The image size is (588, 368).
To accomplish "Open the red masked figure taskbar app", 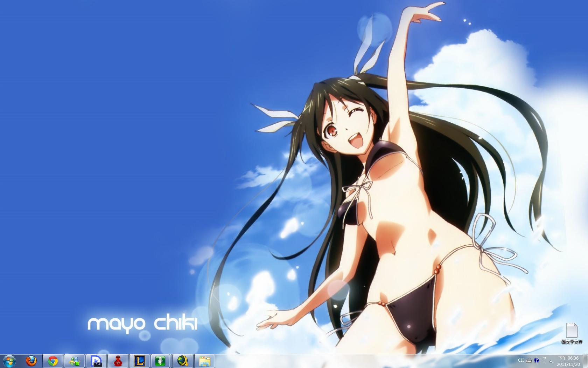I will [118, 361].
